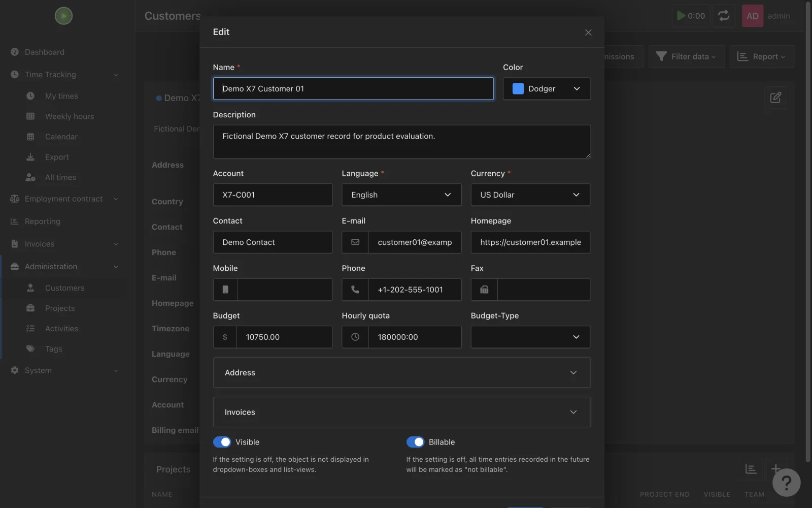Click the Mobile phone icon
This screenshot has height=508, width=812.
[225, 290]
